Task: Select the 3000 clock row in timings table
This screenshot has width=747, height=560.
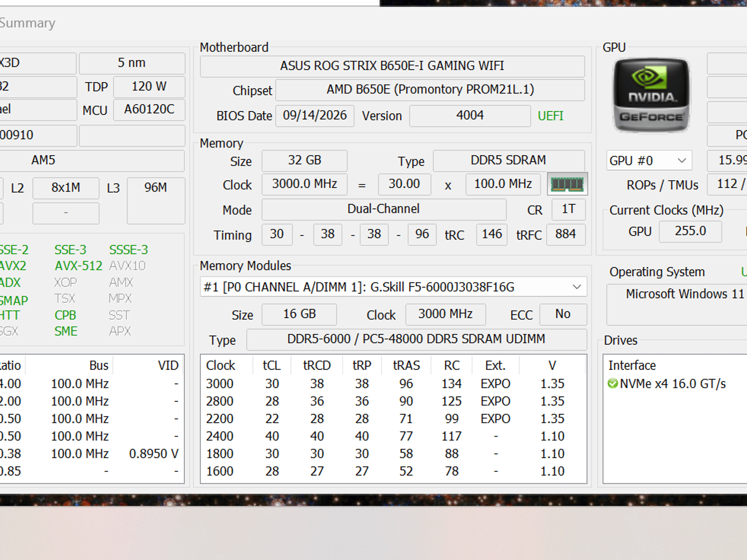Action: tap(393, 384)
